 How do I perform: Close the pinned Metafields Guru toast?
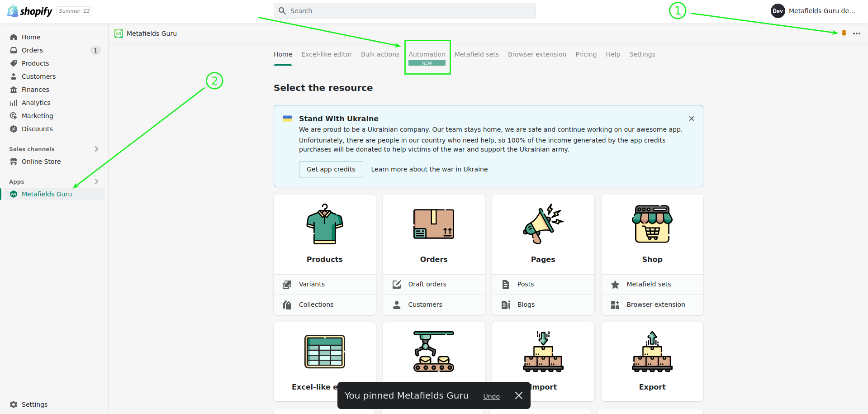[x=519, y=395]
